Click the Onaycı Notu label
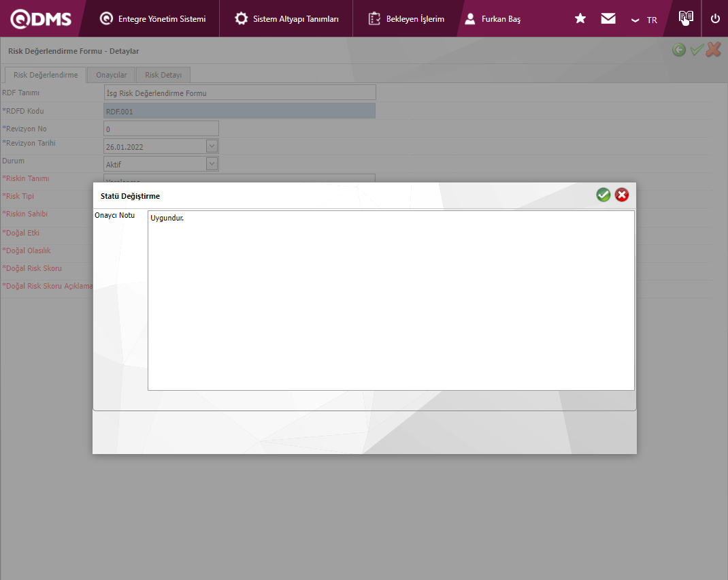The image size is (728, 580). point(115,216)
